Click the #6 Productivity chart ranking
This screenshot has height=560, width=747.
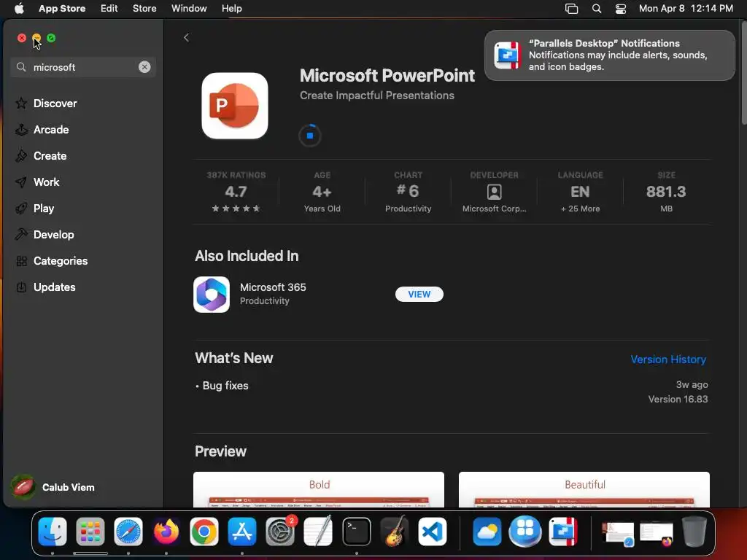click(x=409, y=192)
